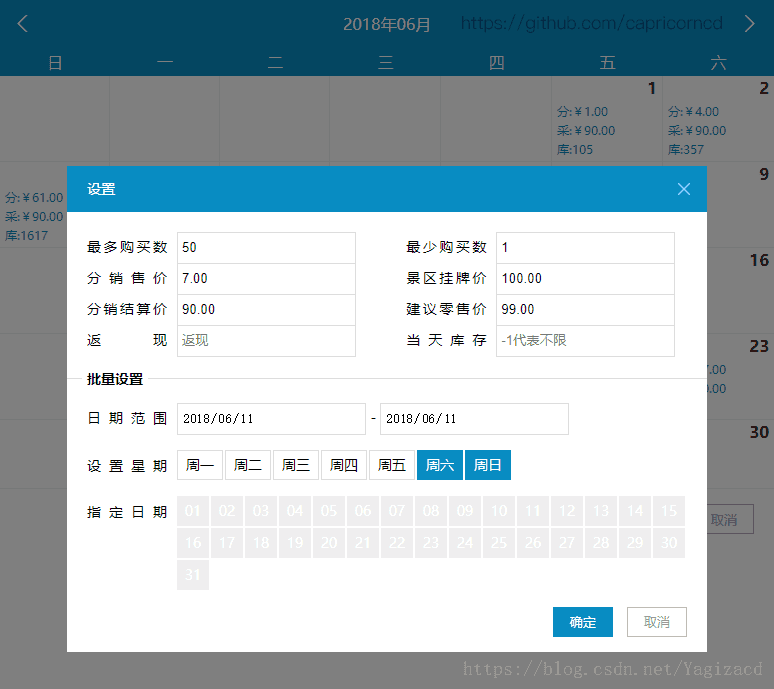Screen dimensions: 774x689
Task: Select calendar day 30 cell
Action: click(740, 454)
